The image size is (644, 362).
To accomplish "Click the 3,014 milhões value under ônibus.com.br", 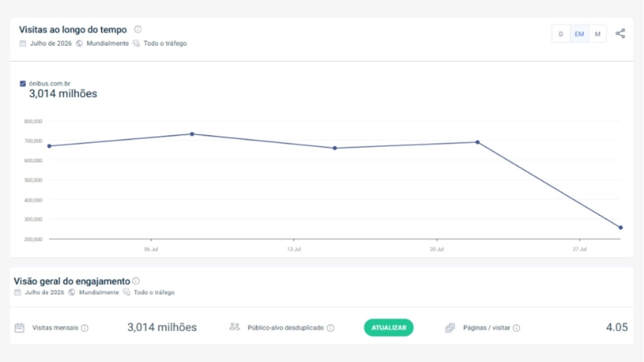I will pyautogui.click(x=63, y=94).
